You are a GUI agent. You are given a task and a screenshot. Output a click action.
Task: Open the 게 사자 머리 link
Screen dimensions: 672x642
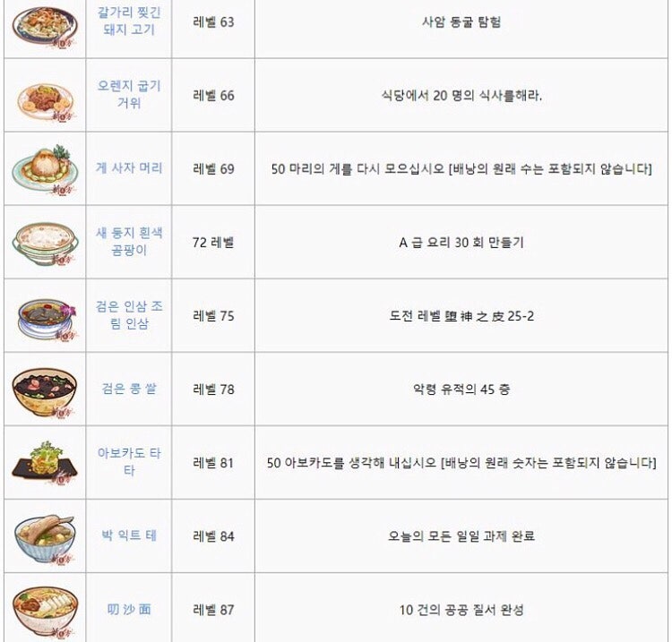[x=128, y=168]
